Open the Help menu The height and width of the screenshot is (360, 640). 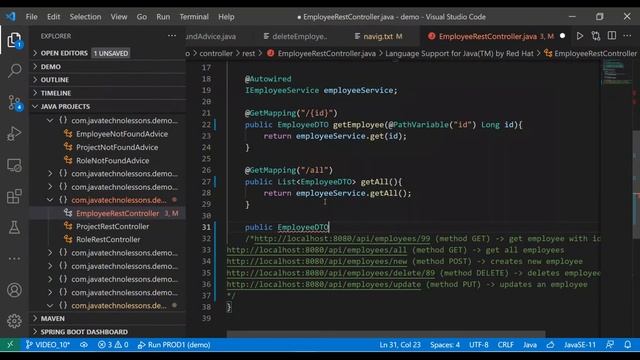click(x=226, y=17)
